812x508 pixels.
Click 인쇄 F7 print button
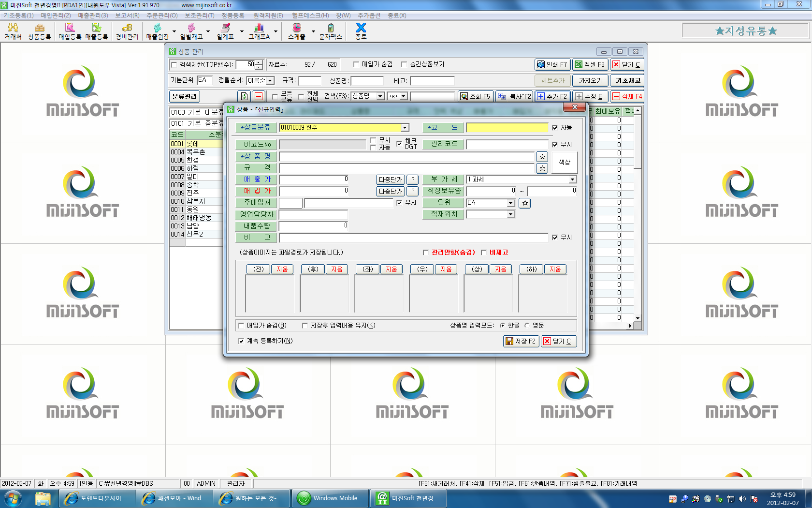(552, 64)
